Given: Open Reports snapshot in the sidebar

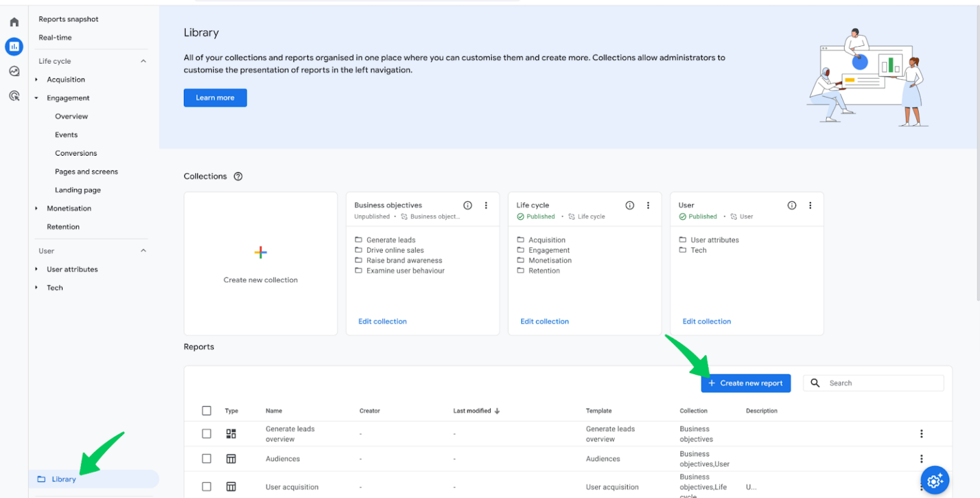Looking at the screenshot, I should click(69, 19).
